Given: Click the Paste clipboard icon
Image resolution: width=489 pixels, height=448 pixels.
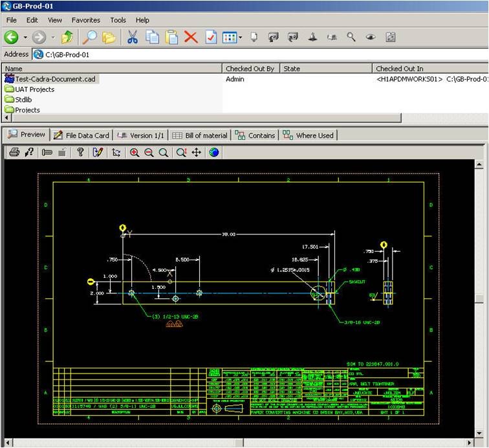Looking at the screenshot, I should point(171,37).
